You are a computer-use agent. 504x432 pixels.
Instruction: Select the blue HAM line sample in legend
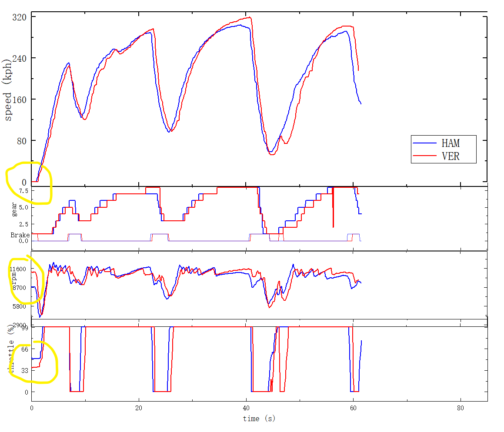tap(425, 143)
